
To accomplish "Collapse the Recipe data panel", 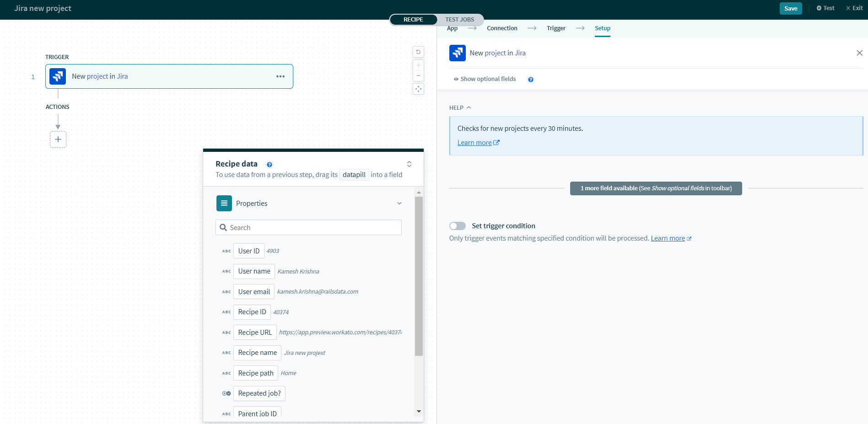I will coord(409,164).
